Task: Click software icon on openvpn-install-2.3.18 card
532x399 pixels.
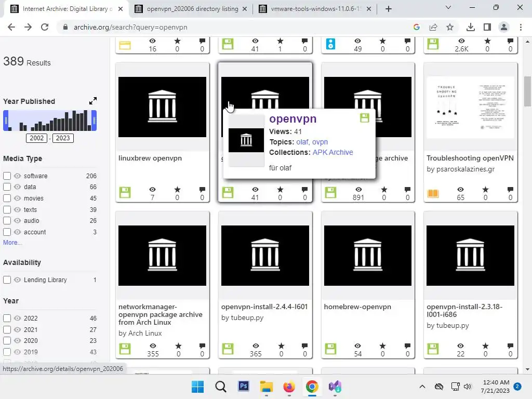Action: [x=433, y=349]
